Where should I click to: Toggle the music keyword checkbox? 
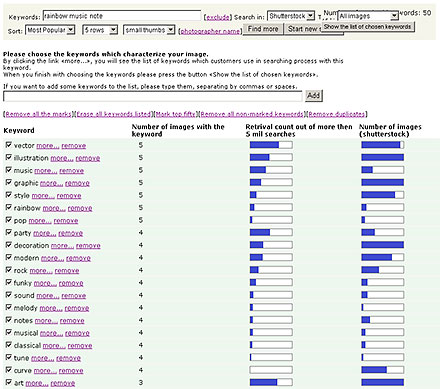(x=9, y=170)
